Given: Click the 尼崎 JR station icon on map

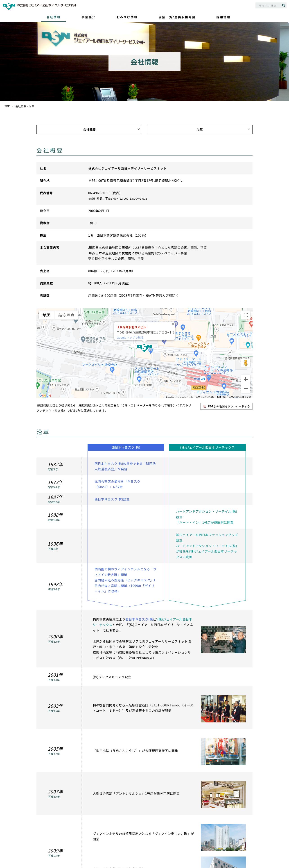Looking at the screenshot, I should 203,379.
